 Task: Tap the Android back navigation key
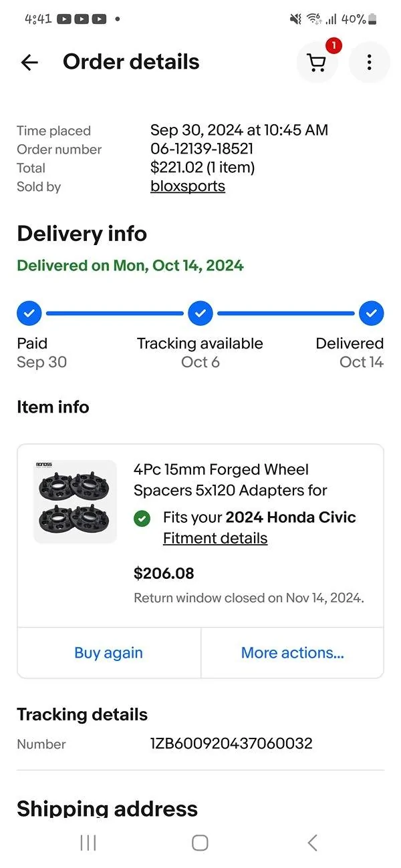click(311, 843)
